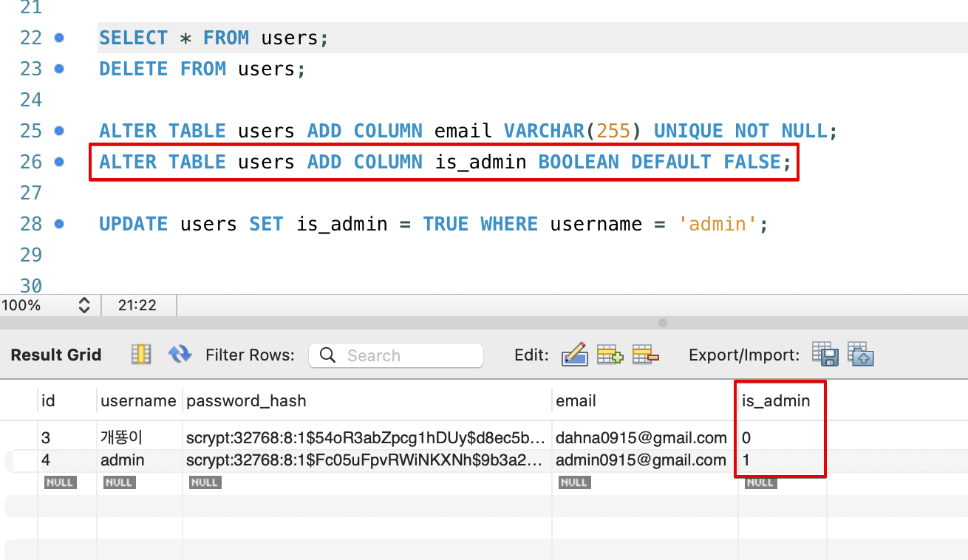Focus the Filter Rows search field
The height and width of the screenshot is (560, 968).
coord(396,355)
